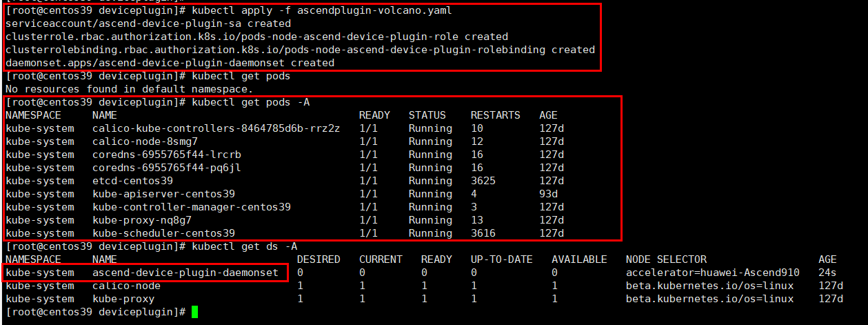
Task: Click restart count 3625 for etcd
Action: click(483, 181)
